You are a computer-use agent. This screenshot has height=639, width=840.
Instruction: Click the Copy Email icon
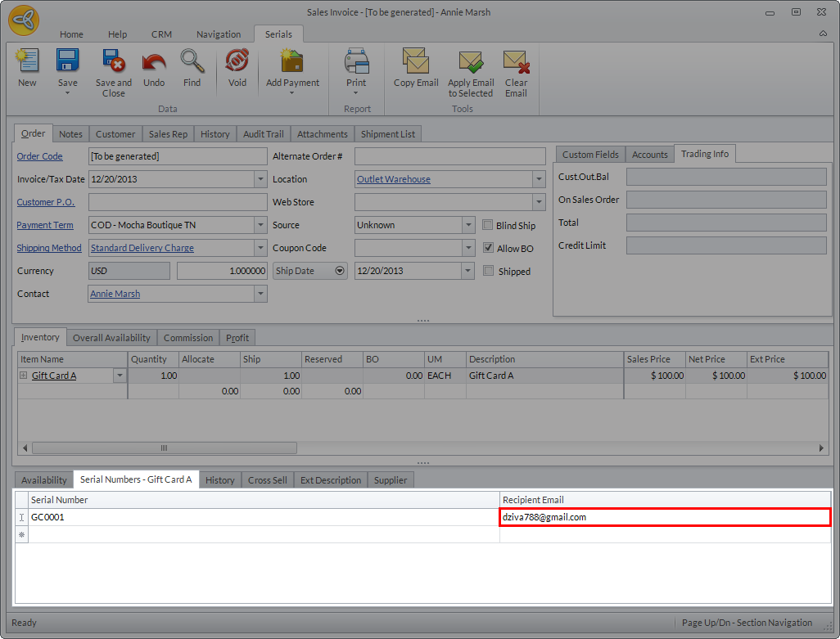[x=416, y=62]
